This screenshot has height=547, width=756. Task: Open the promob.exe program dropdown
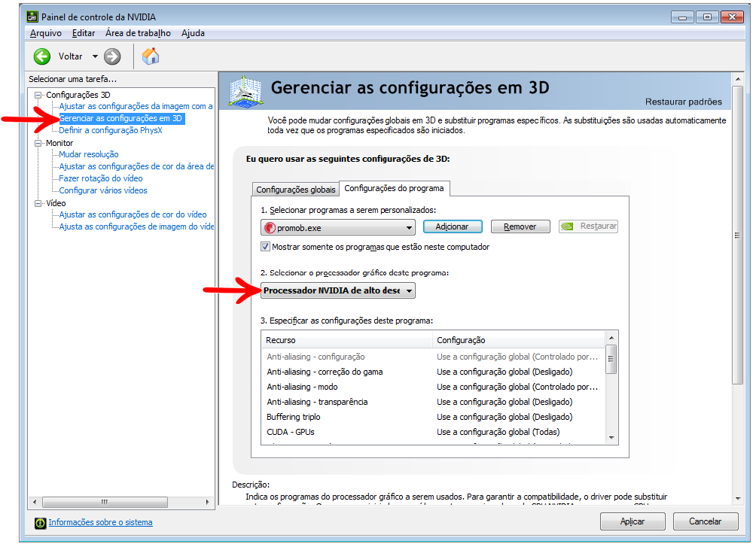click(337, 227)
